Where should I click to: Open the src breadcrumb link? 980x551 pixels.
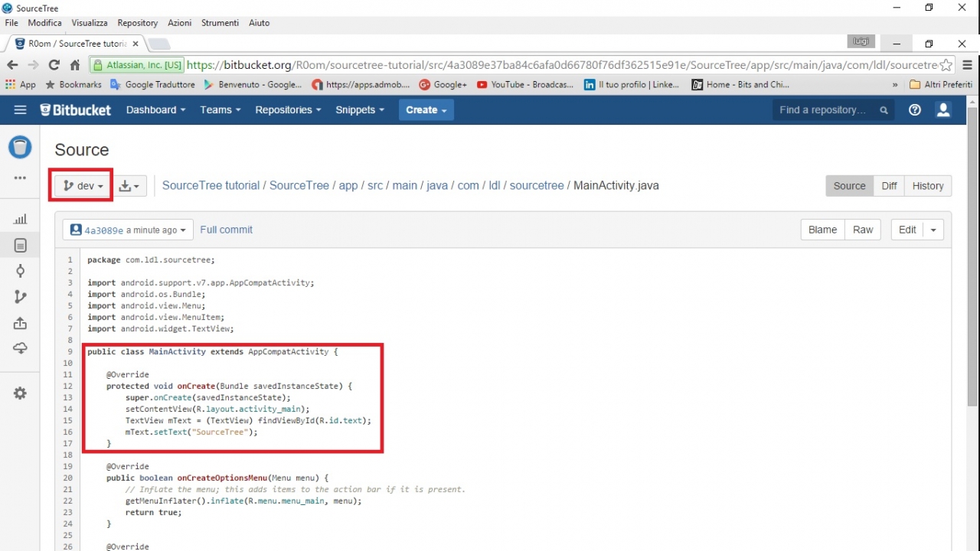coord(375,185)
